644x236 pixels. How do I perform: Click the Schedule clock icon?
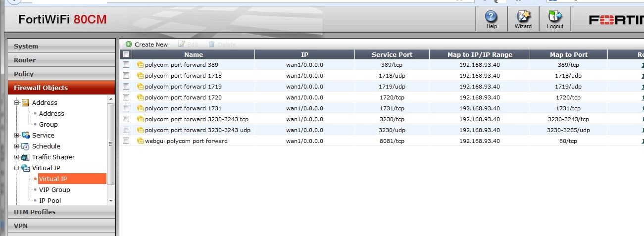[x=25, y=146]
